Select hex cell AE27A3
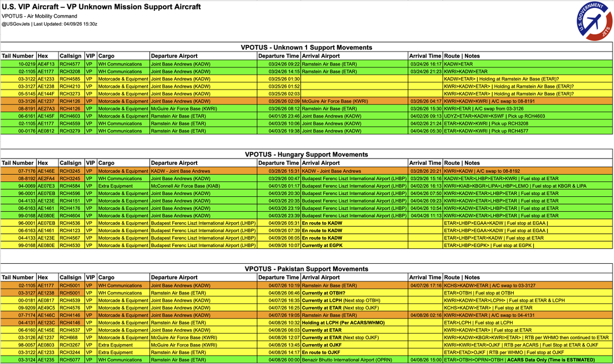Viewport: 614px width, 364px height. pyautogui.click(x=47, y=109)
